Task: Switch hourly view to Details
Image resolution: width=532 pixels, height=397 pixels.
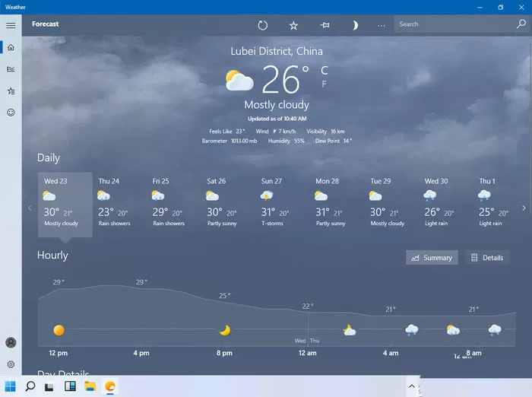Action: point(487,258)
